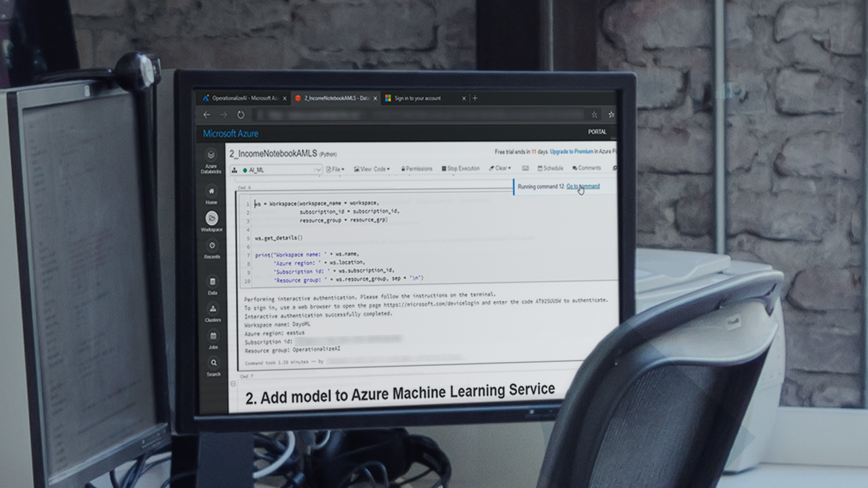
Task: Click the browser reload icon
Action: point(240,115)
